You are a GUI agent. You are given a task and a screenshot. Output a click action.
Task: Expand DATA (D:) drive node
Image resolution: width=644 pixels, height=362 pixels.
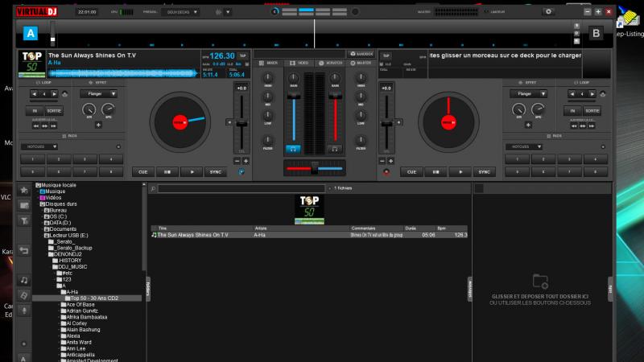point(43,223)
